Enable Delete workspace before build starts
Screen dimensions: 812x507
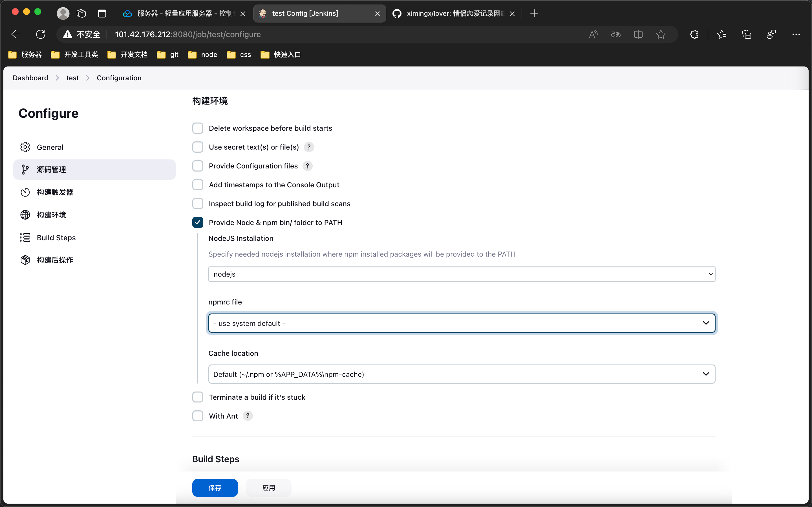pyautogui.click(x=198, y=128)
